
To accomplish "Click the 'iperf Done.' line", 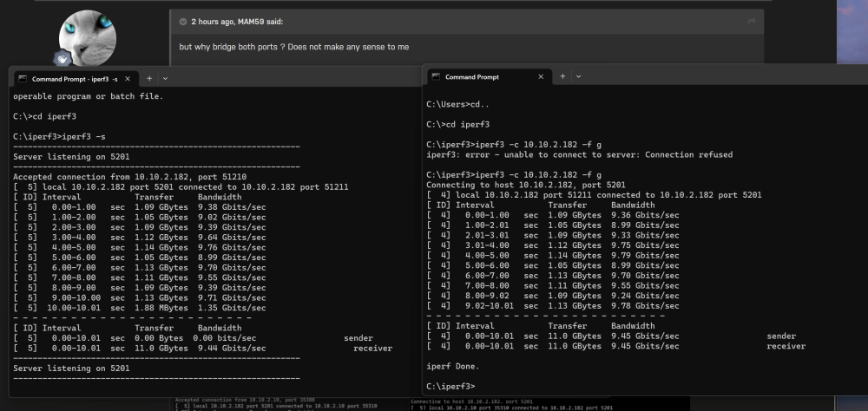I will (x=453, y=366).
